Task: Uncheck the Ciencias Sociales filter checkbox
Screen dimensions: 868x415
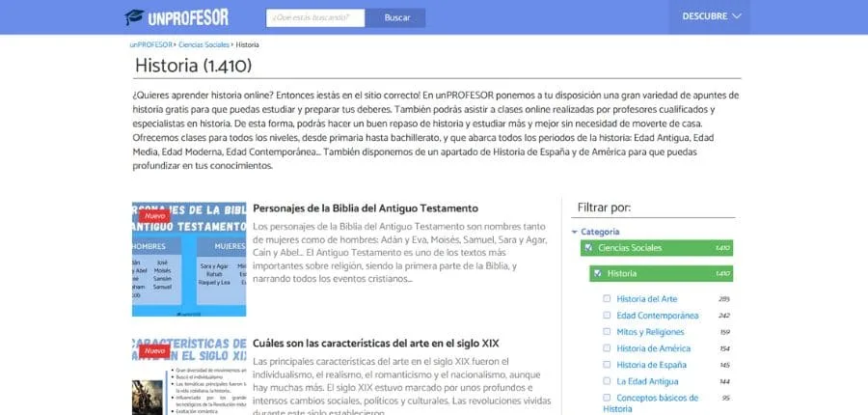Action: point(586,248)
